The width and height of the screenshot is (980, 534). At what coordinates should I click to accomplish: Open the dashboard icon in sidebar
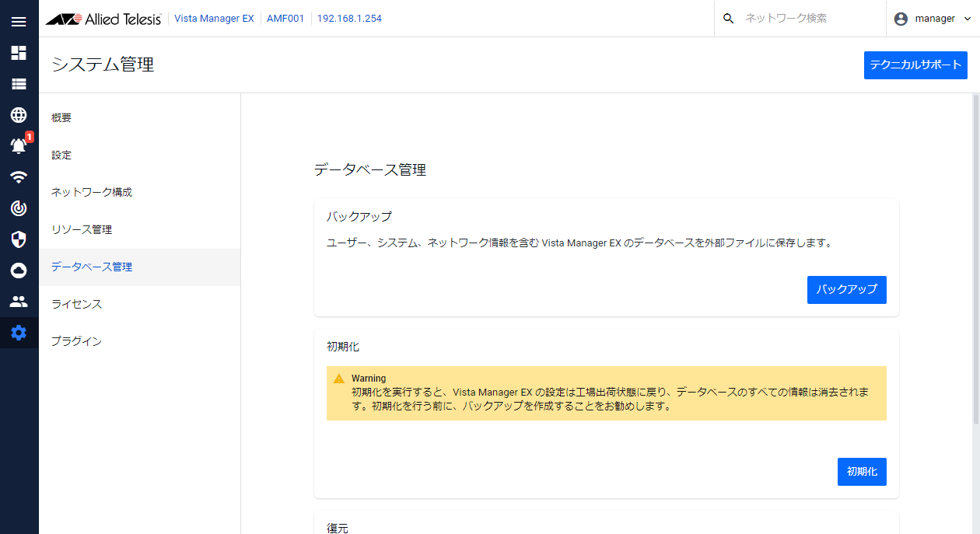click(19, 53)
